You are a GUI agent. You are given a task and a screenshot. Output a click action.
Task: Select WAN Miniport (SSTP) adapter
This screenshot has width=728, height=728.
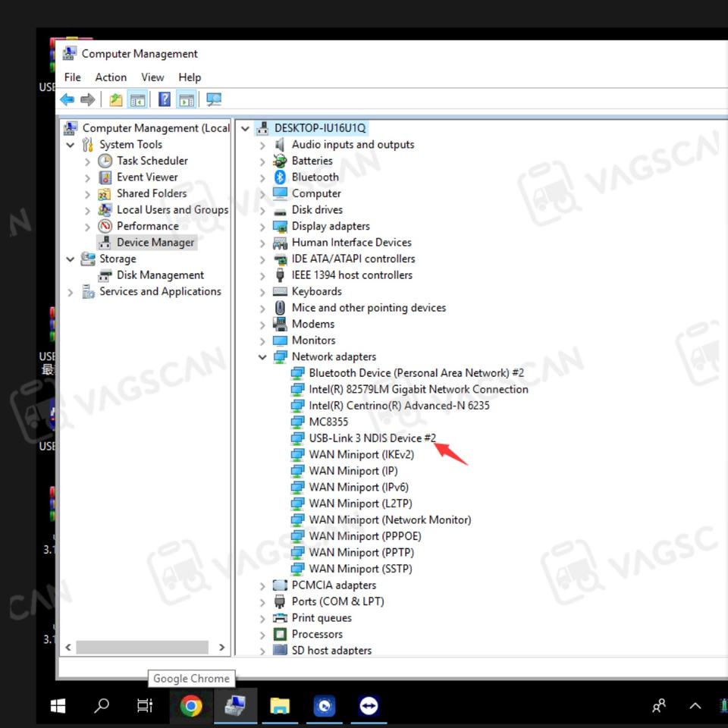point(360,569)
